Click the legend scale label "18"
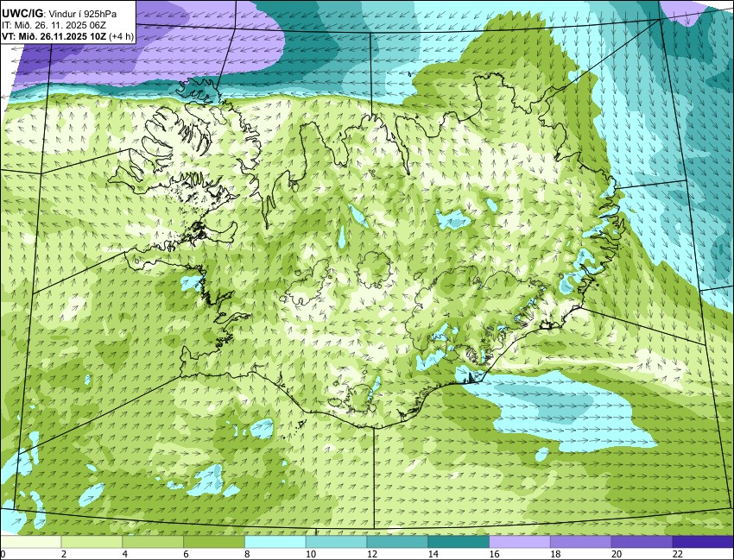Viewport: 734px width, 560px height. click(x=555, y=554)
